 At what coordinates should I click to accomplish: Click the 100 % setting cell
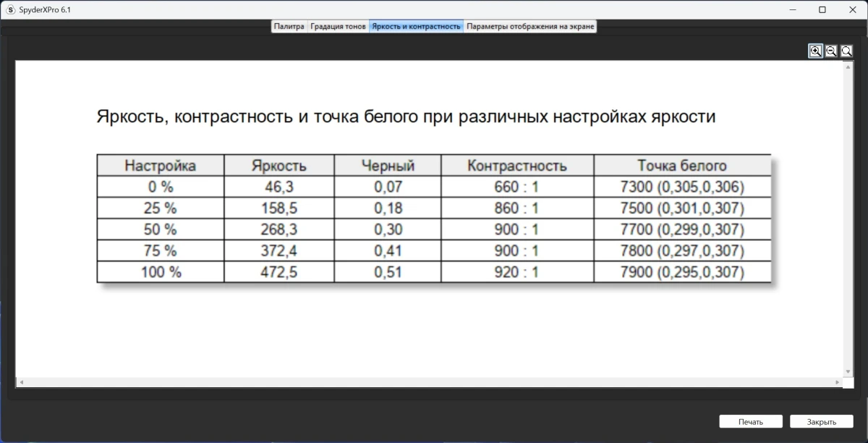tap(161, 273)
